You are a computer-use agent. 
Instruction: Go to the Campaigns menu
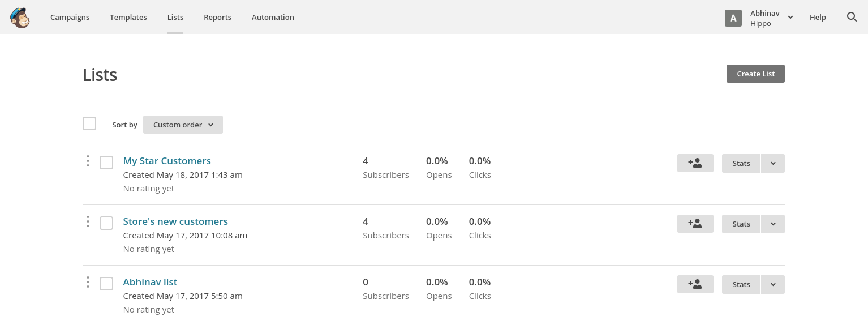pyautogui.click(x=70, y=17)
